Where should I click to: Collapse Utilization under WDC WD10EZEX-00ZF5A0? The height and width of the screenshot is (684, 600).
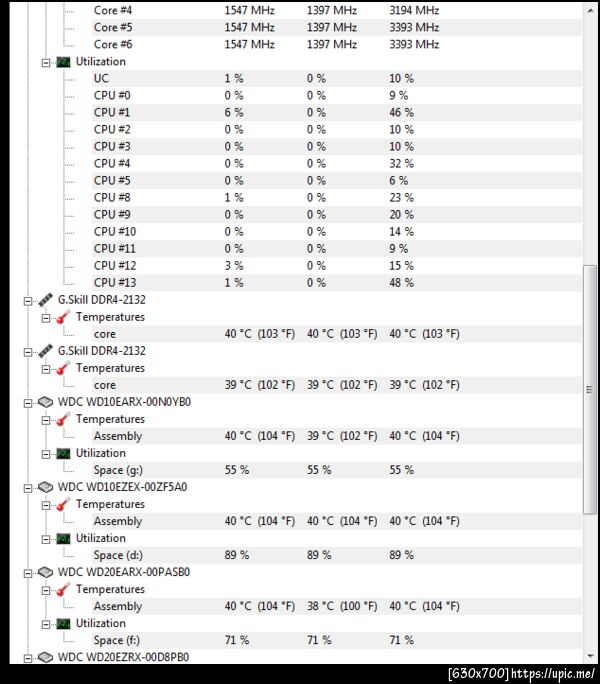tap(46, 538)
